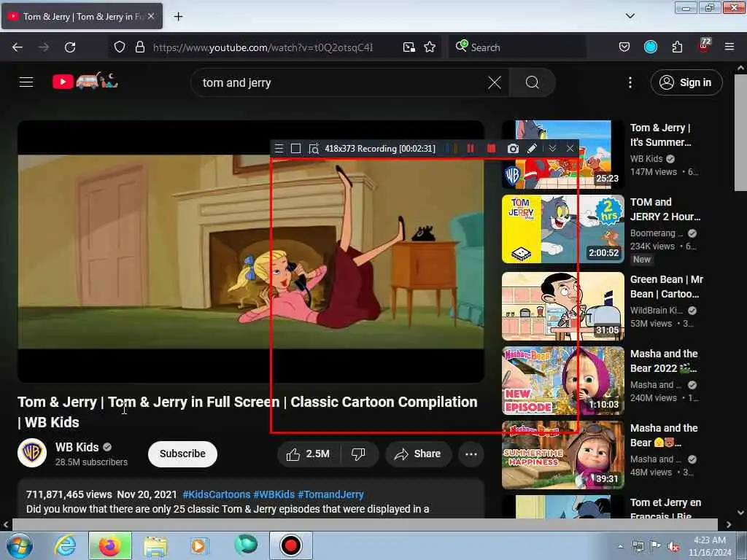Open the recorder drawing pencil tool
The width and height of the screenshot is (747, 560).
[532, 149]
